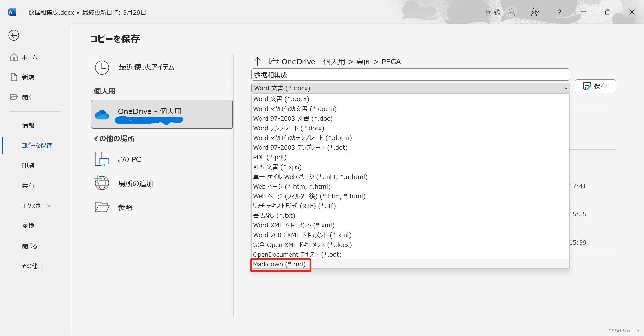Restore down the Word window
The image size is (644, 336).
click(x=607, y=12)
